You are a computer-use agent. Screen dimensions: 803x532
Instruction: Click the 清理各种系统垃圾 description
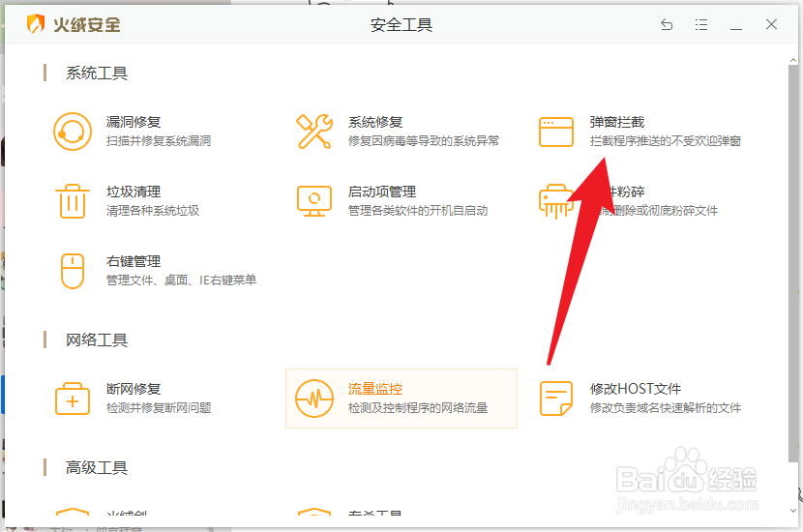(x=153, y=211)
